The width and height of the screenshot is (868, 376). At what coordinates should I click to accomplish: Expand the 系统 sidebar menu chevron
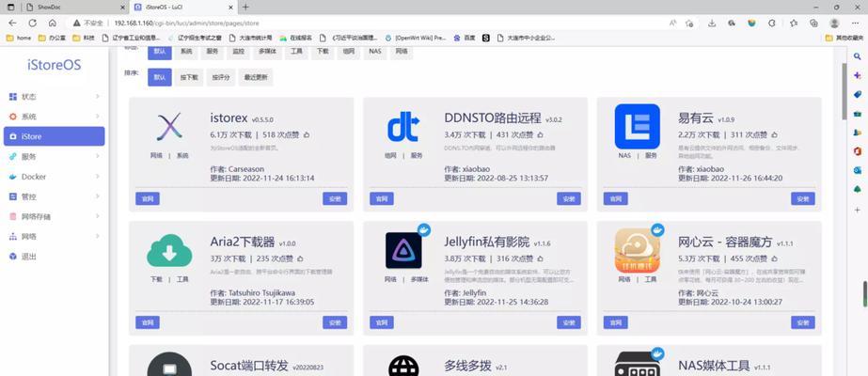coord(98,117)
